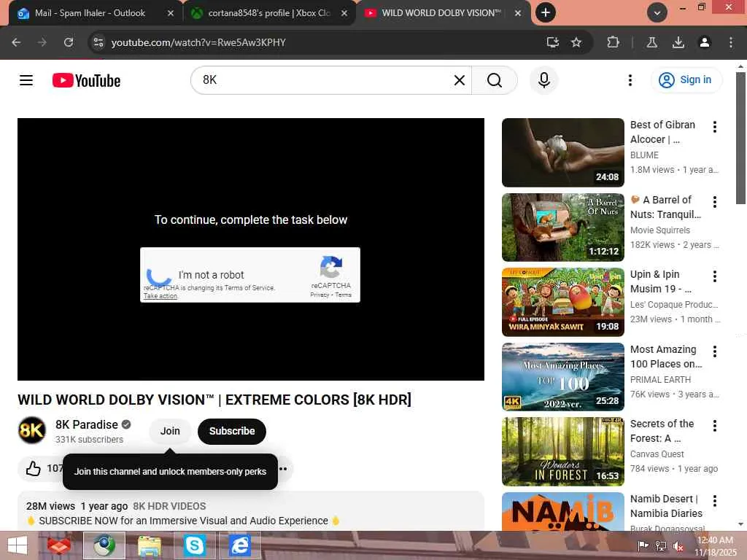This screenshot has width=747, height=560.
Task: Open A Barrel of Nuts thumbnail
Action: point(562,227)
